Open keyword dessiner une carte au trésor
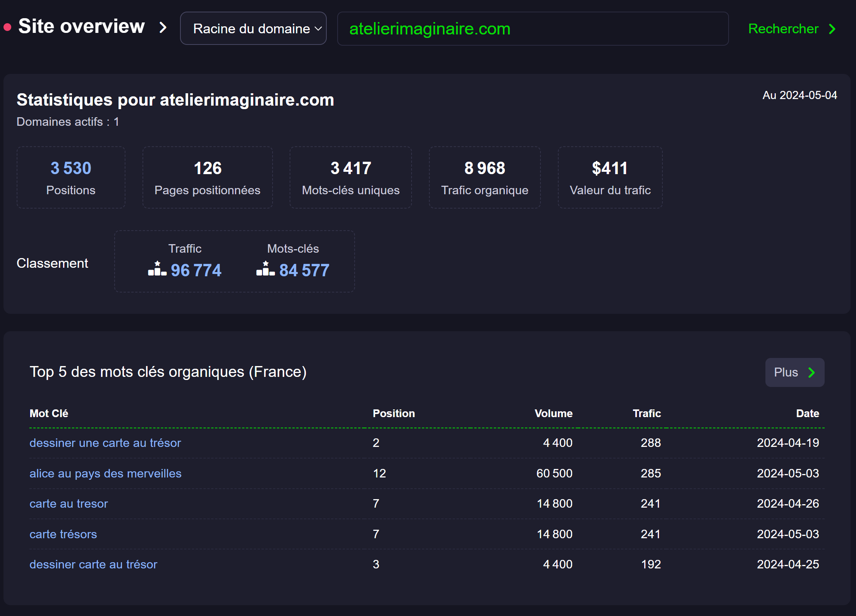 (105, 443)
